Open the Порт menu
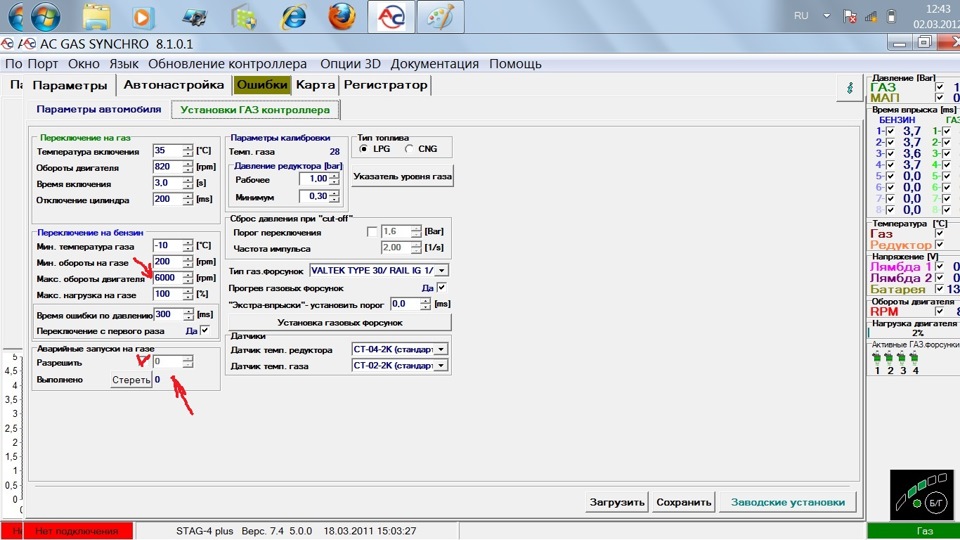Screen dimensions: 960x540 [43, 64]
